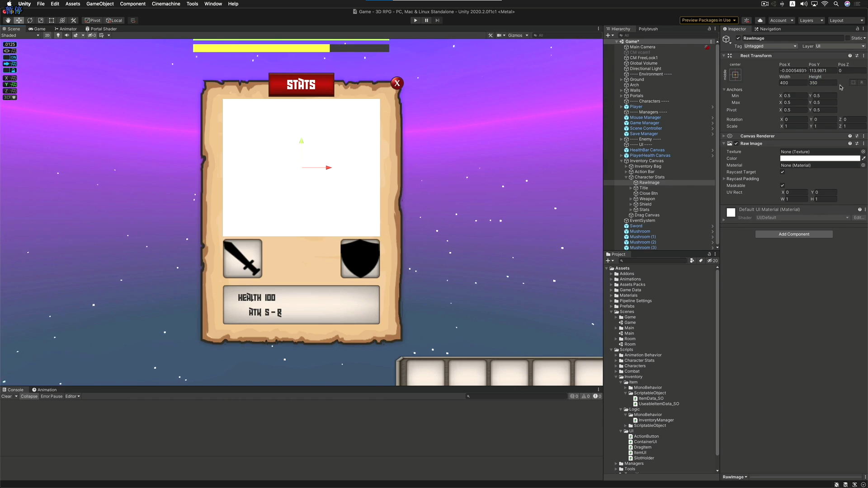This screenshot has width=868, height=488.
Task: Select the Rotate tool
Action: tap(30, 20)
